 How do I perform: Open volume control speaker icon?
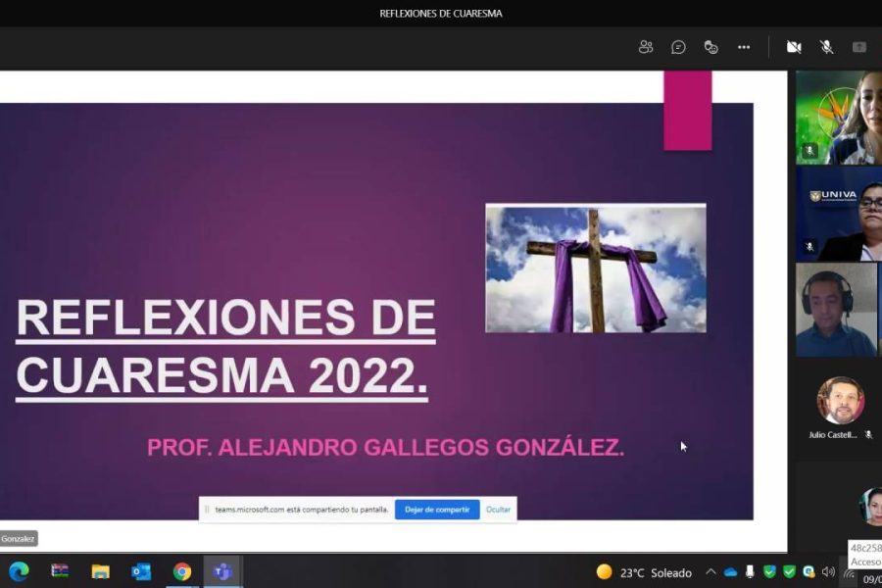(828, 572)
